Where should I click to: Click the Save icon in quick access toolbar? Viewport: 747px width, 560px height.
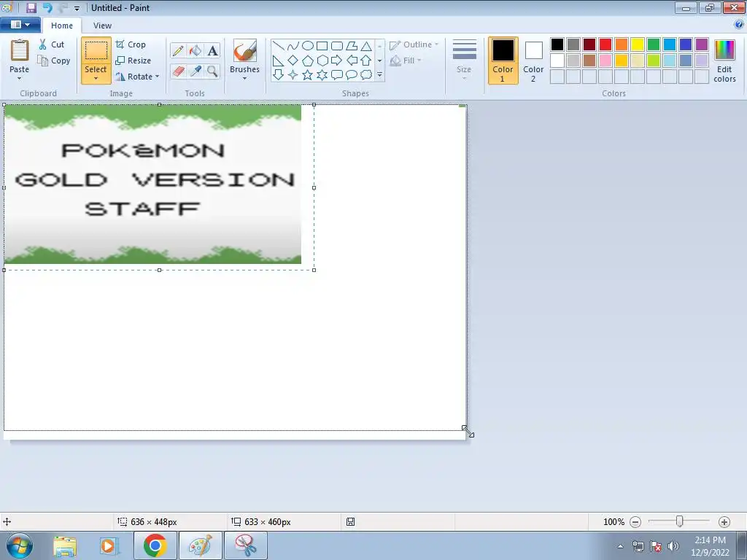pyautogui.click(x=31, y=7)
